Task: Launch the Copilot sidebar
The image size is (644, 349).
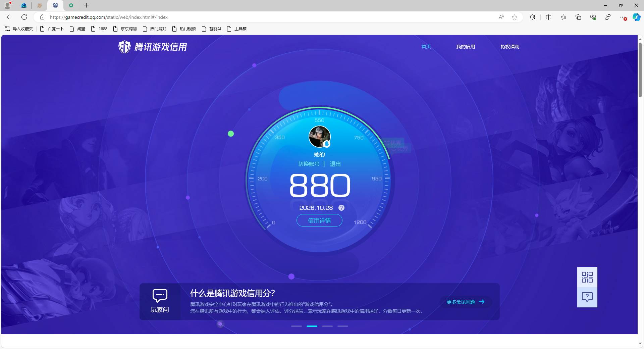Action: (636, 17)
